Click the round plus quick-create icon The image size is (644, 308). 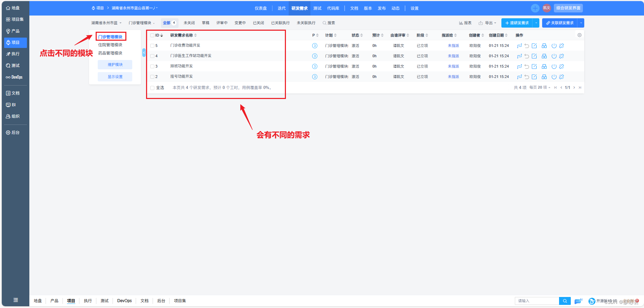coord(535,8)
